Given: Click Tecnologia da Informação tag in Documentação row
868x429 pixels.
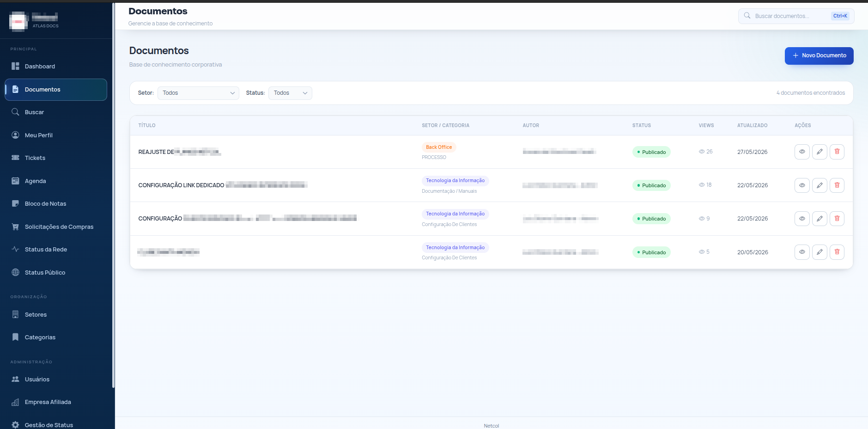Looking at the screenshot, I should pyautogui.click(x=455, y=181).
